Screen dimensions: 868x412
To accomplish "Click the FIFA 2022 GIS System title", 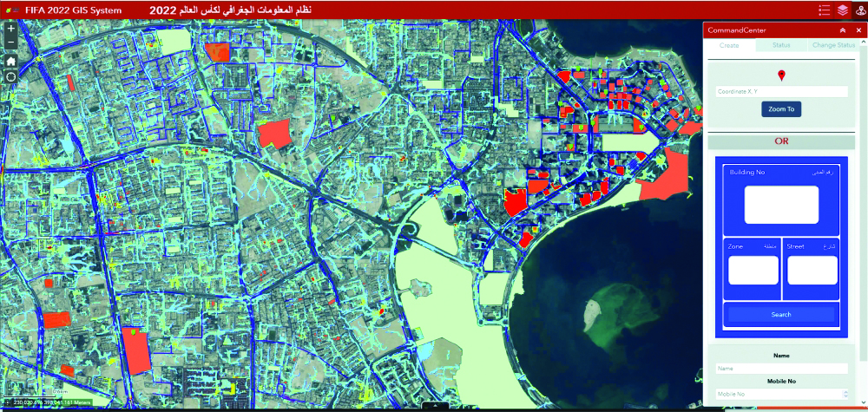I will (73, 10).
